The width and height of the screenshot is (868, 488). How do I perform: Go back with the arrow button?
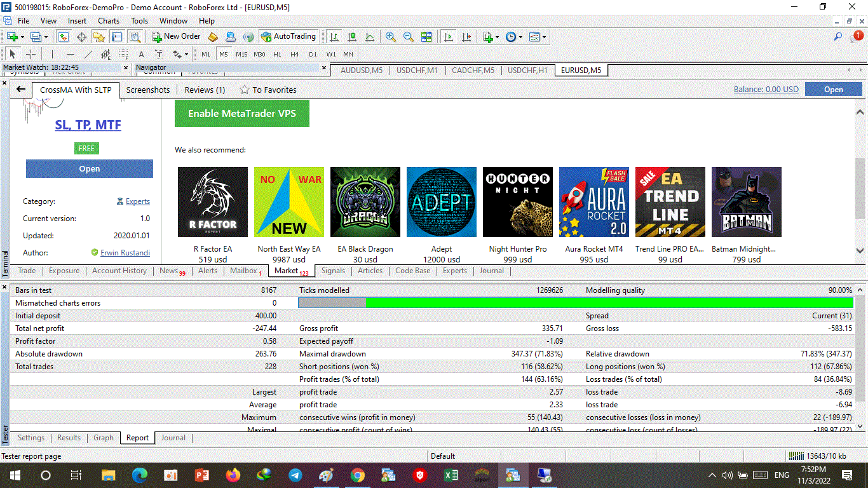[x=21, y=90]
